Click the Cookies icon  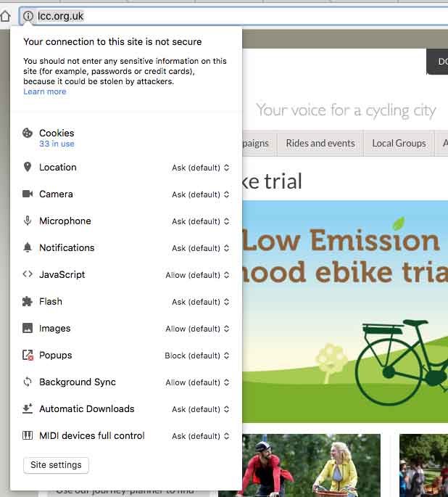28,133
